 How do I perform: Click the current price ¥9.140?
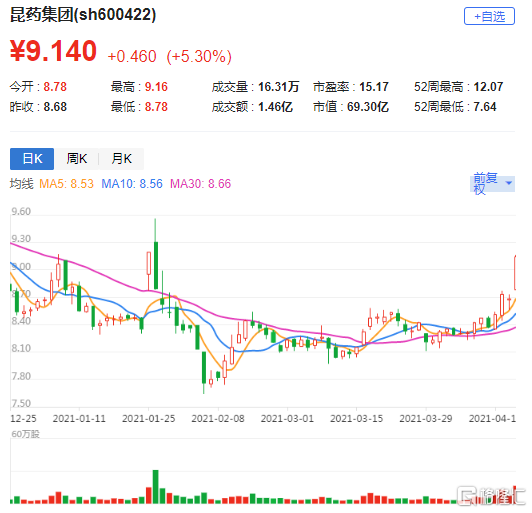(x=53, y=51)
